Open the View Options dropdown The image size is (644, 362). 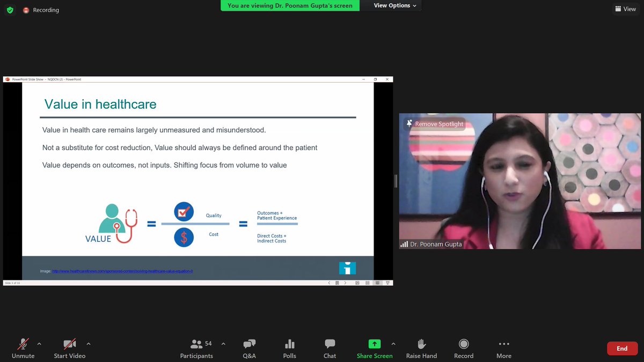pos(396,5)
